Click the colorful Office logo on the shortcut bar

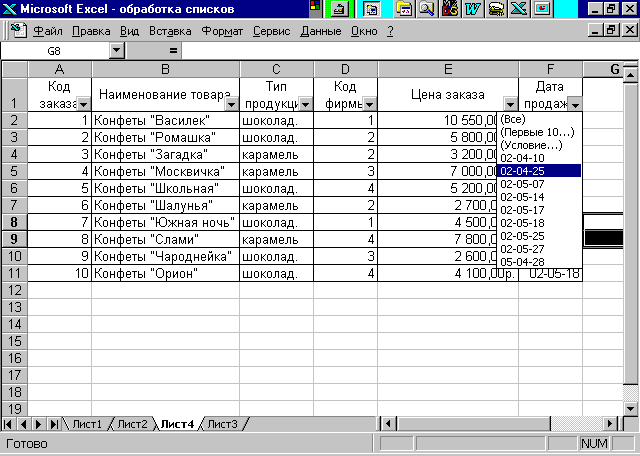click(316, 9)
